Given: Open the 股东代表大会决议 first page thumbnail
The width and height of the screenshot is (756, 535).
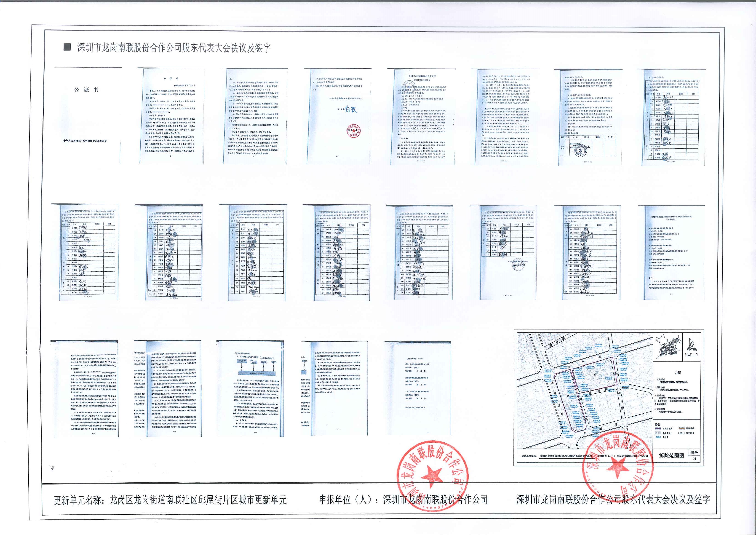Looking at the screenshot, I should point(422,117).
